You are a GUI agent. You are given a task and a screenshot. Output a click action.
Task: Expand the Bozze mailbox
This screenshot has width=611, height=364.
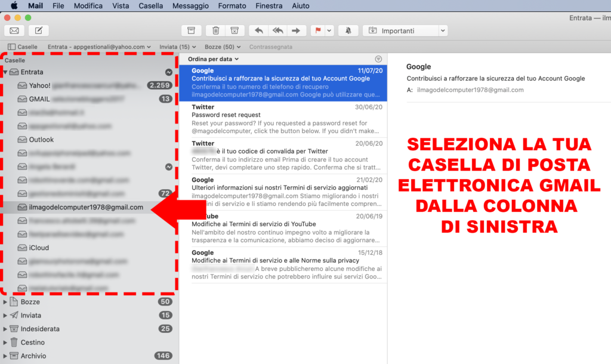pos(5,302)
